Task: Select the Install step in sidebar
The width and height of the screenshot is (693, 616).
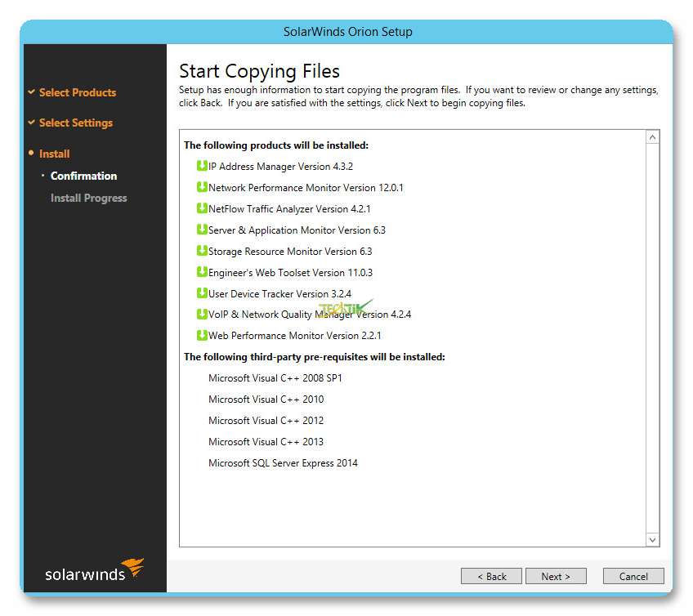Action: point(55,154)
